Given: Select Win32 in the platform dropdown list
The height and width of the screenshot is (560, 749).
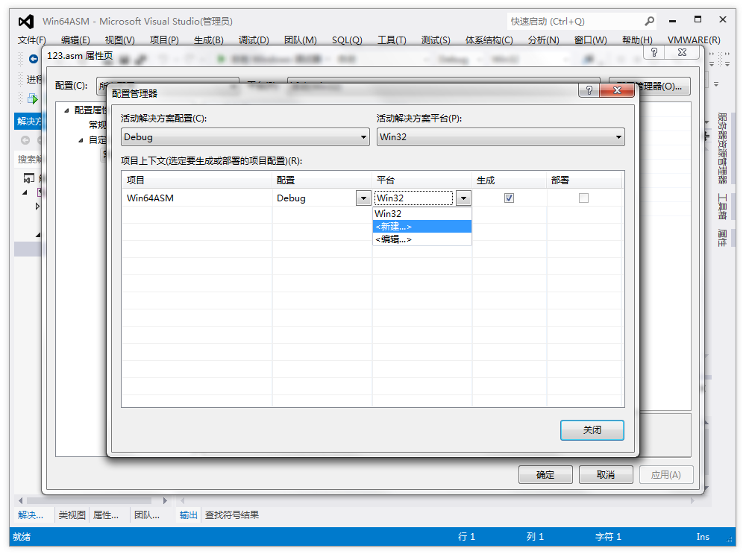Looking at the screenshot, I should [421, 214].
